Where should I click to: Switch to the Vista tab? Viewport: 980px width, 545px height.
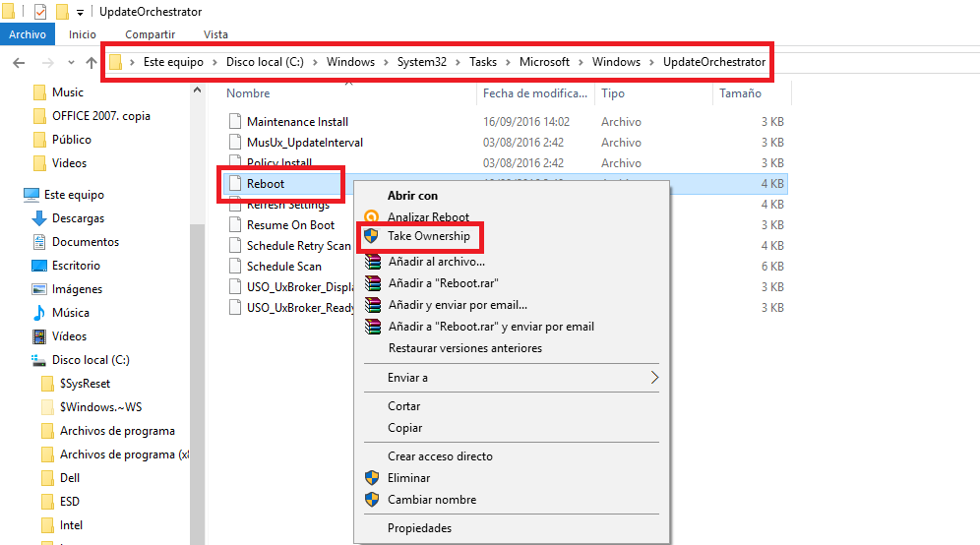pos(215,34)
